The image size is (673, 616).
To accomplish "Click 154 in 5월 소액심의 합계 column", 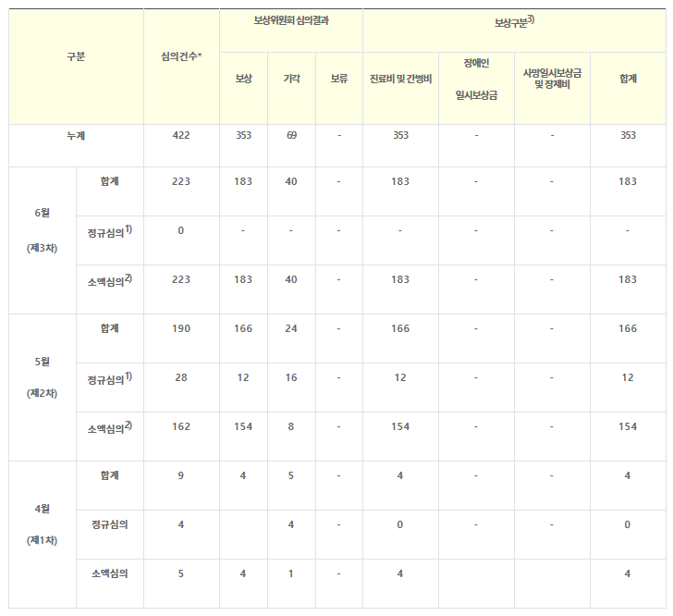I will tap(628, 426).
